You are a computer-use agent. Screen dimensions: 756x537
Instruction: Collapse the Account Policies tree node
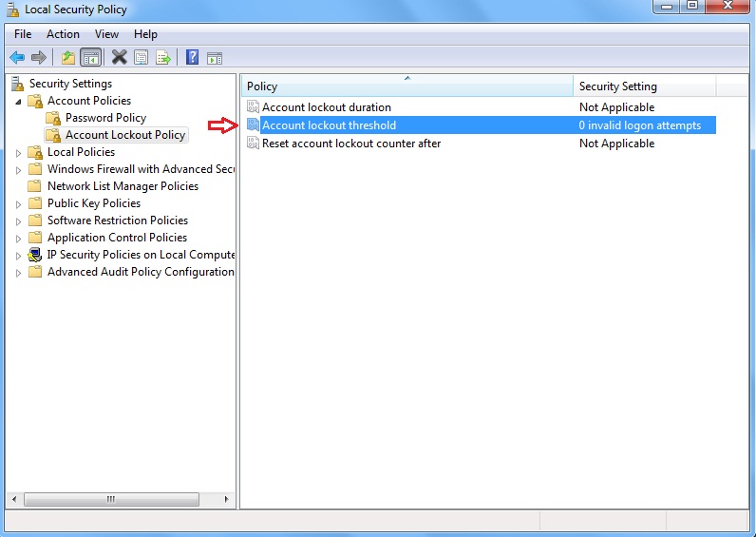[x=18, y=101]
